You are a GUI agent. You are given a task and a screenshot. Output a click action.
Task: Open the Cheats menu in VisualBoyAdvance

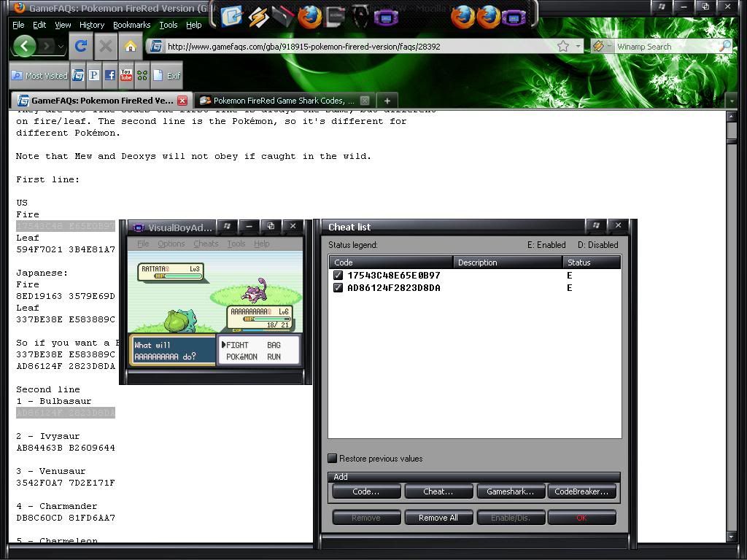pos(206,244)
